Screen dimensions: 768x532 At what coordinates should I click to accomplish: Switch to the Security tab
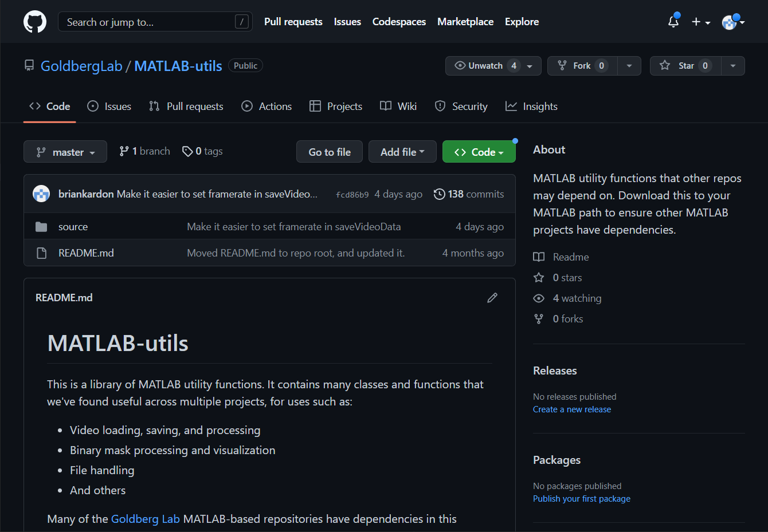tap(461, 107)
